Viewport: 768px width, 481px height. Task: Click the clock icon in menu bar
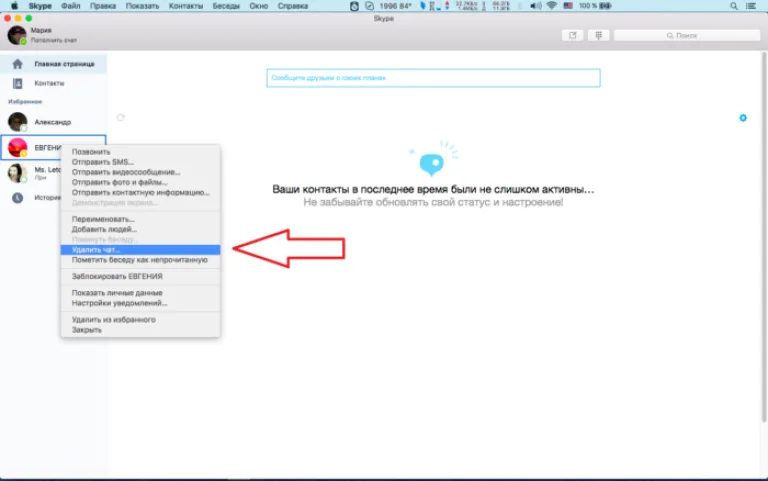pyautogui.click(x=354, y=6)
